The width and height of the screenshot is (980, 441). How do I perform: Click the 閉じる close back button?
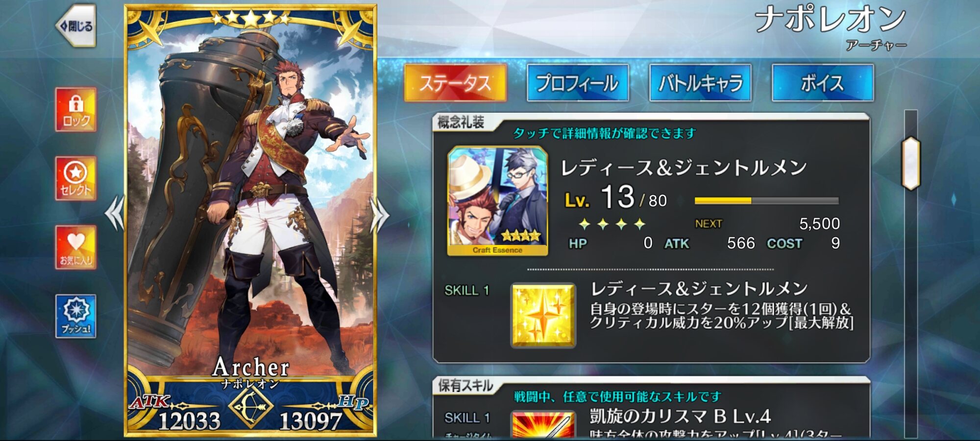[x=76, y=25]
